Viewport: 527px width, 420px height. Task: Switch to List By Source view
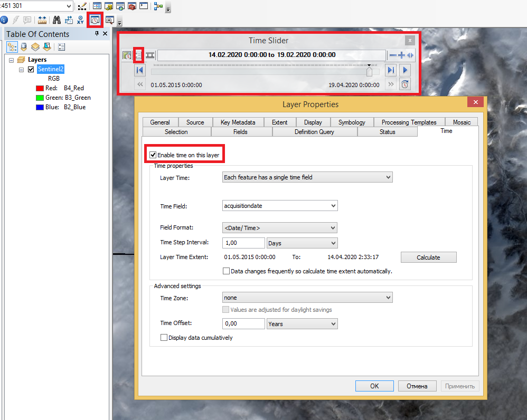click(x=24, y=47)
